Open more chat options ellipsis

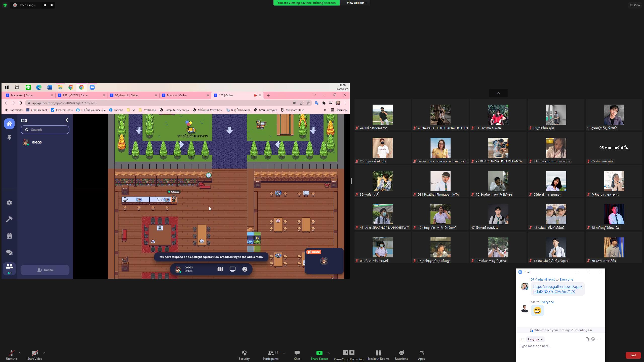(x=599, y=339)
